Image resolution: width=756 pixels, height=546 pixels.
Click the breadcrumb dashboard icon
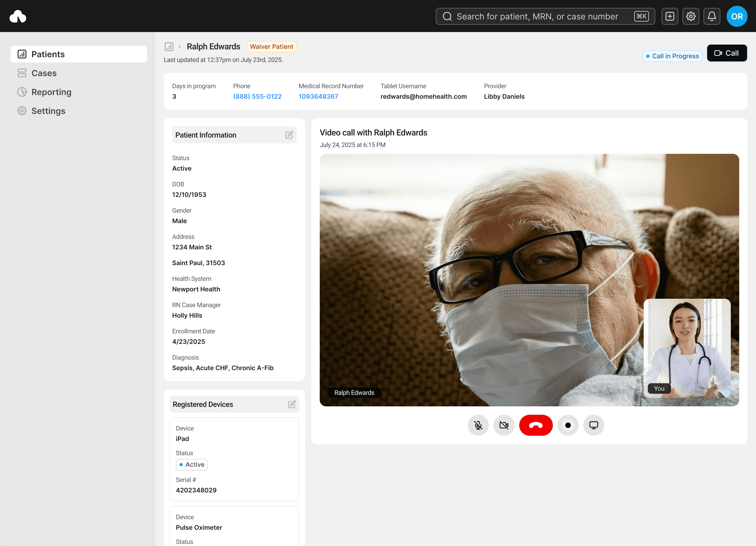pos(169,47)
